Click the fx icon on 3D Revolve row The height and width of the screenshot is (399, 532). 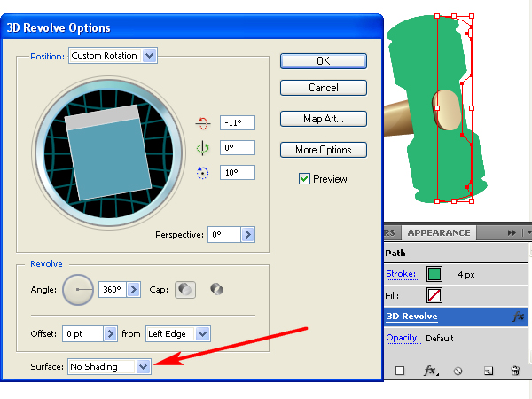click(x=518, y=317)
